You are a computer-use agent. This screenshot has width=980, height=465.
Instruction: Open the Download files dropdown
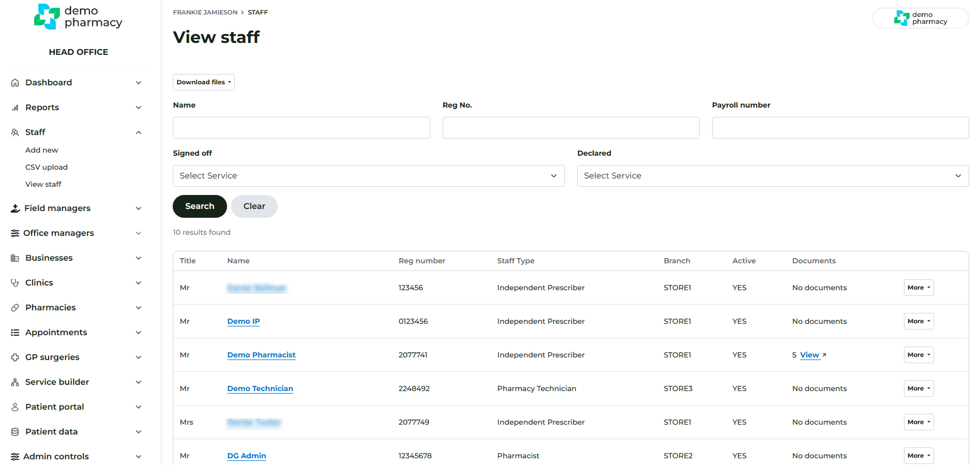[203, 82]
